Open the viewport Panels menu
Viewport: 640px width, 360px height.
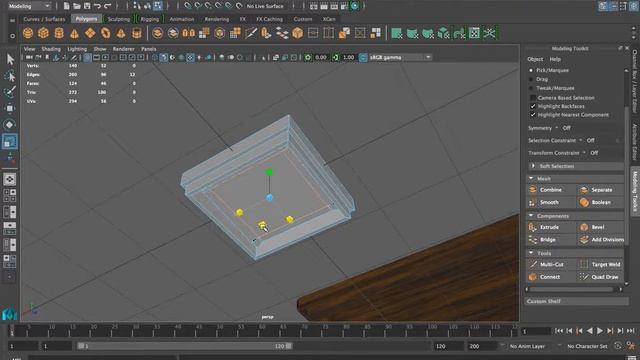click(149, 49)
